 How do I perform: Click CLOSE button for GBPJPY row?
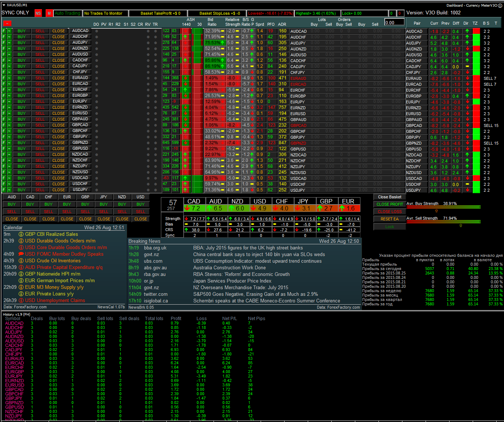coord(59,137)
